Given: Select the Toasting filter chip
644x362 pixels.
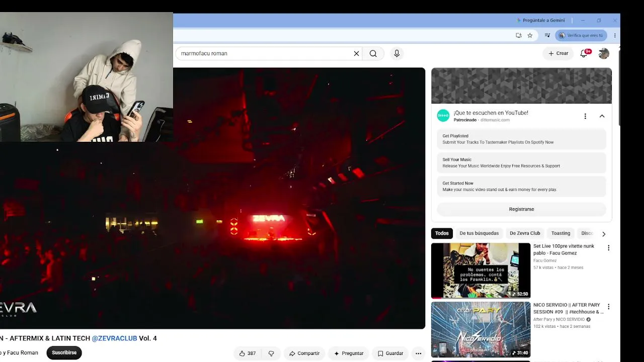Looking at the screenshot, I should (560, 233).
